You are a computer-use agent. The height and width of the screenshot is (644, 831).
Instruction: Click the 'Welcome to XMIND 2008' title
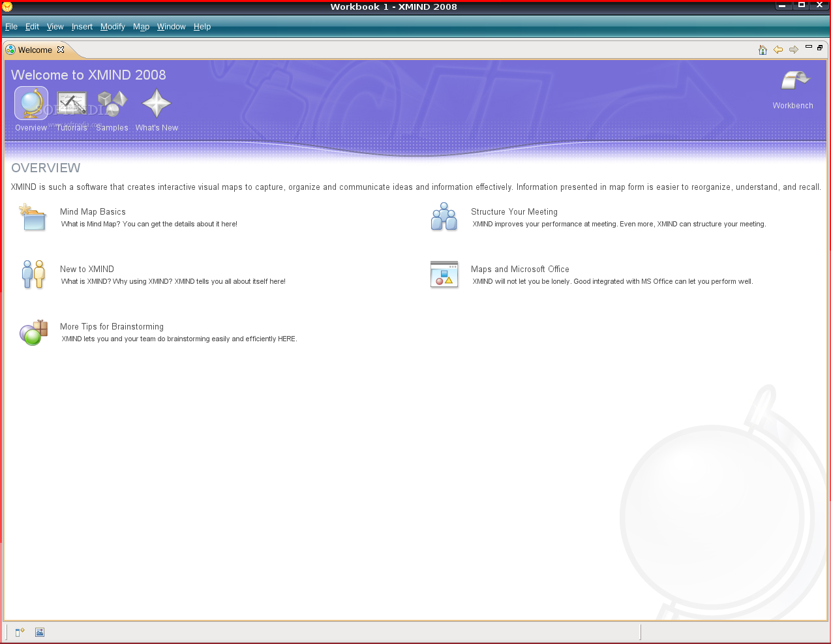click(x=89, y=75)
